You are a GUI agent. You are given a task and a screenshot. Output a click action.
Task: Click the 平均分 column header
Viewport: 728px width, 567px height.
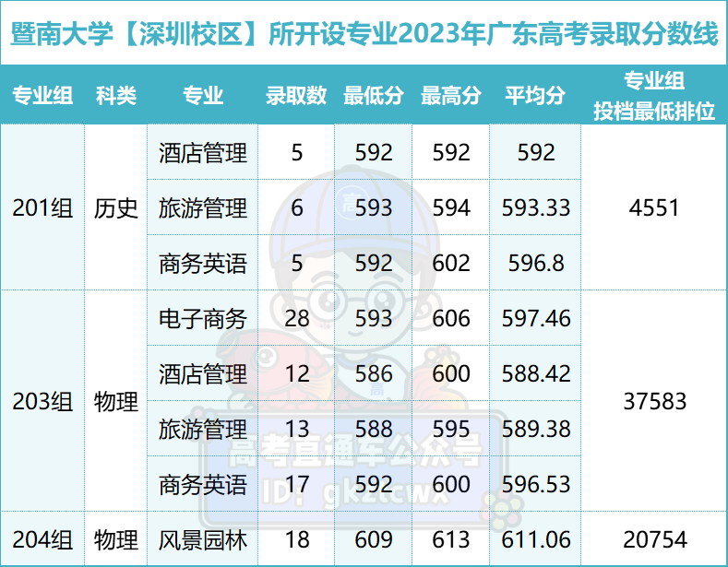(x=535, y=96)
